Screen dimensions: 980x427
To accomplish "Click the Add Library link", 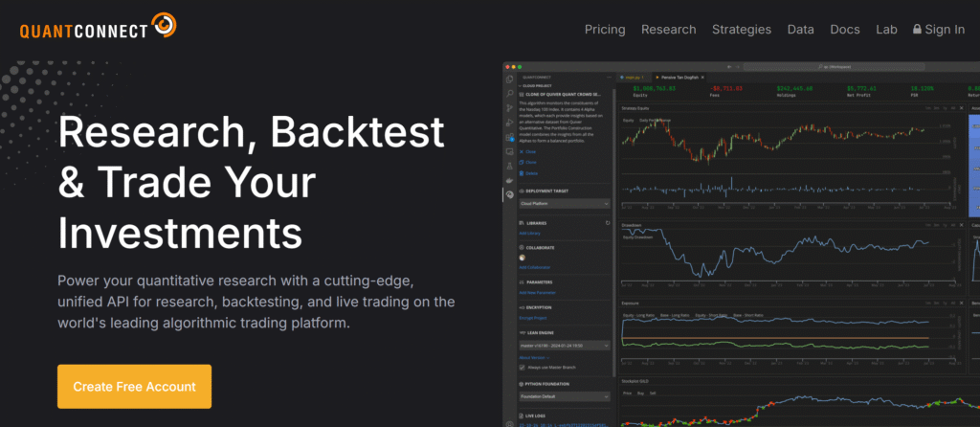I will 529,234.
